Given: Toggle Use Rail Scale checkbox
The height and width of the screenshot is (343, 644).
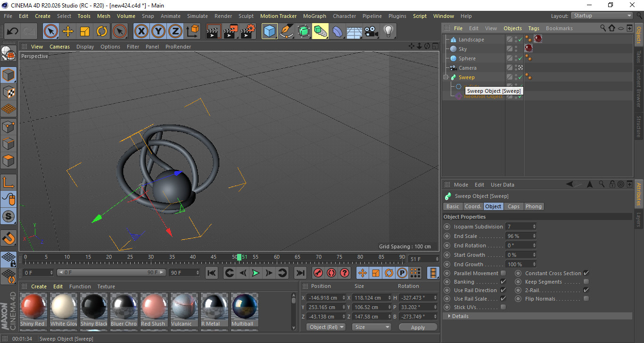Looking at the screenshot, I should pos(503,299).
